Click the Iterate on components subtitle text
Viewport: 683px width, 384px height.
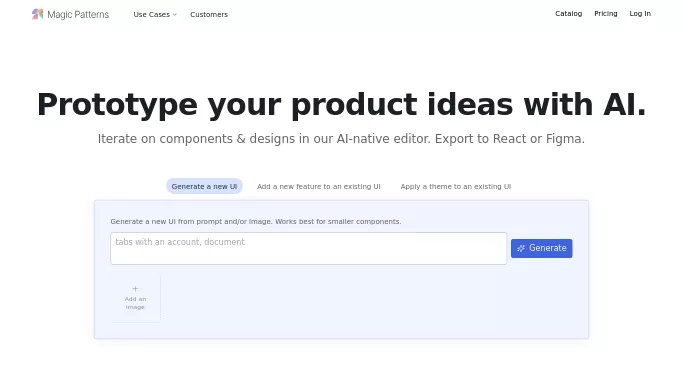coord(341,138)
